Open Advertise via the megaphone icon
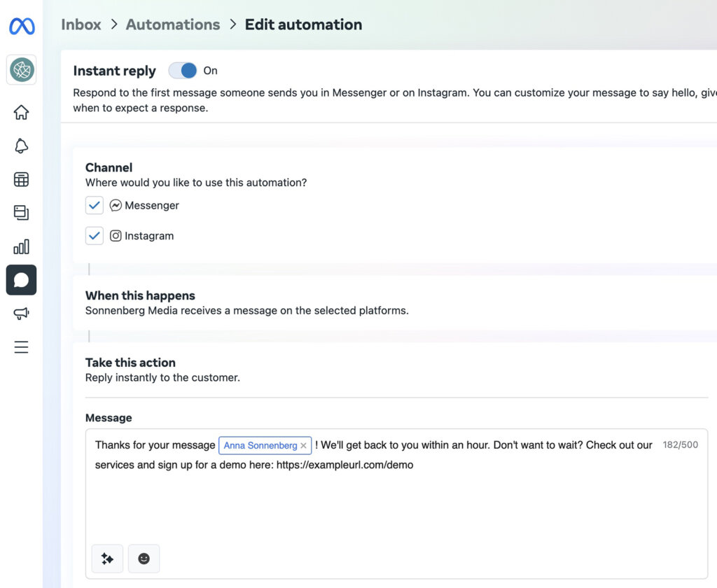This screenshot has height=588, width=717. [x=21, y=314]
